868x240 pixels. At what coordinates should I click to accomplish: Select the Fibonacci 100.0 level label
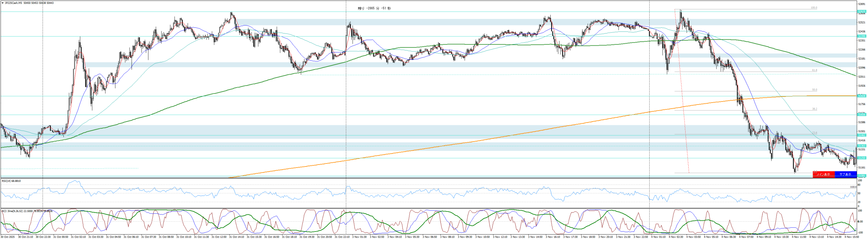click(x=814, y=8)
